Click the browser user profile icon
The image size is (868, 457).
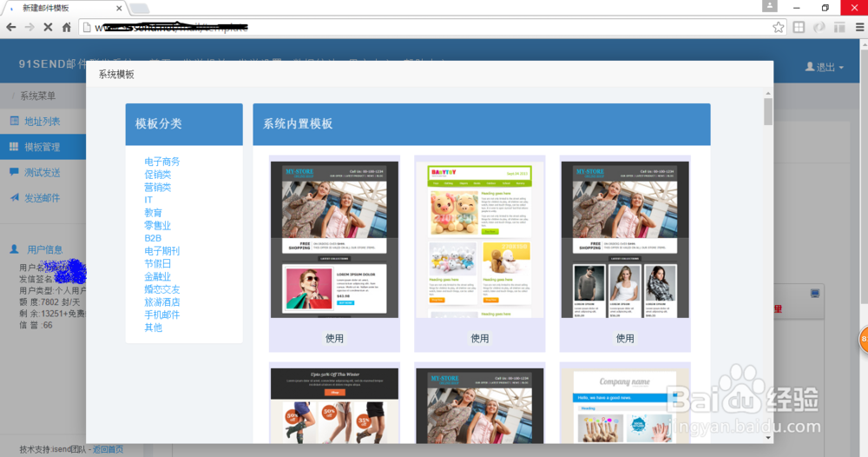pos(769,6)
